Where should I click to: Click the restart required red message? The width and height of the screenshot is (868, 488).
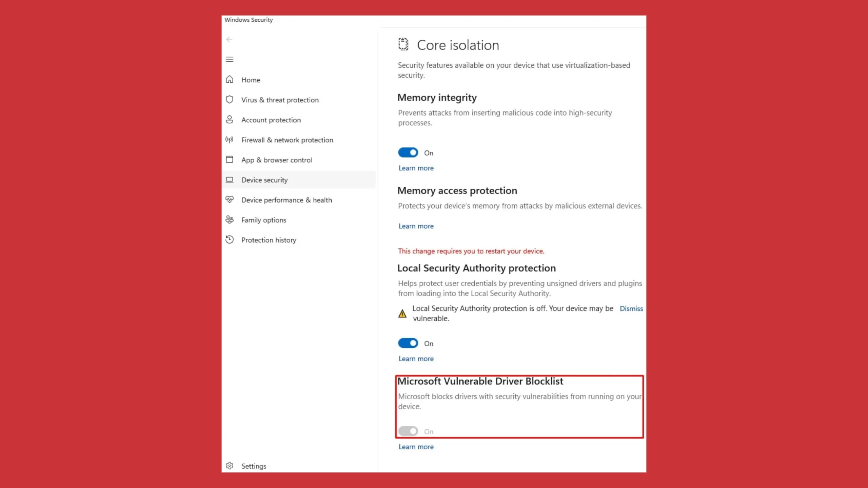click(x=471, y=251)
